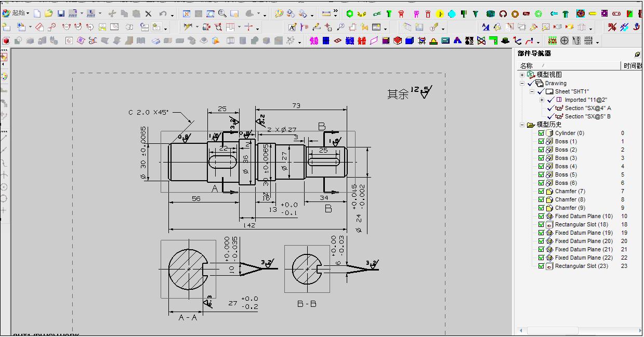
Task: Select the Section "SX@5" B item
Action: (x=587, y=116)
